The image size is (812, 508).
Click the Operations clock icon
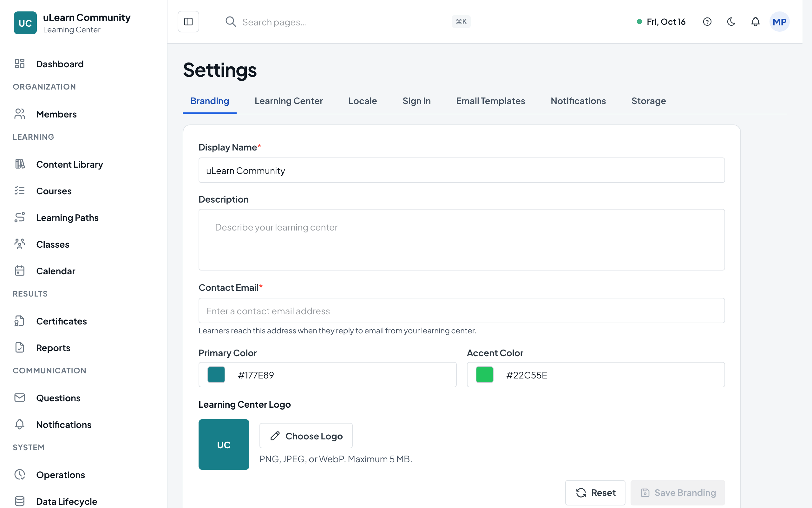(x=20, y=474)
